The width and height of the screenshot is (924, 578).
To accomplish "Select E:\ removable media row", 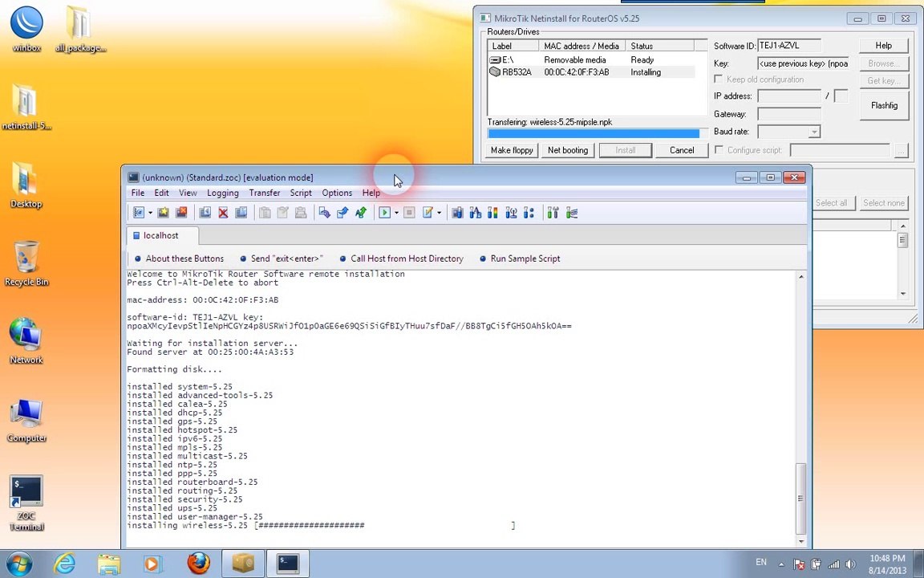I will (x=591, y=59).
